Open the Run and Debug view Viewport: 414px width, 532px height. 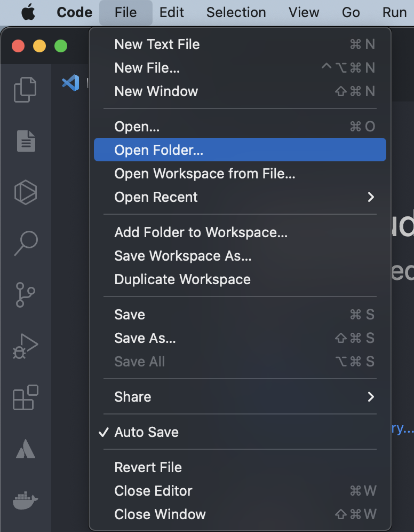click(x=25, y=347)
